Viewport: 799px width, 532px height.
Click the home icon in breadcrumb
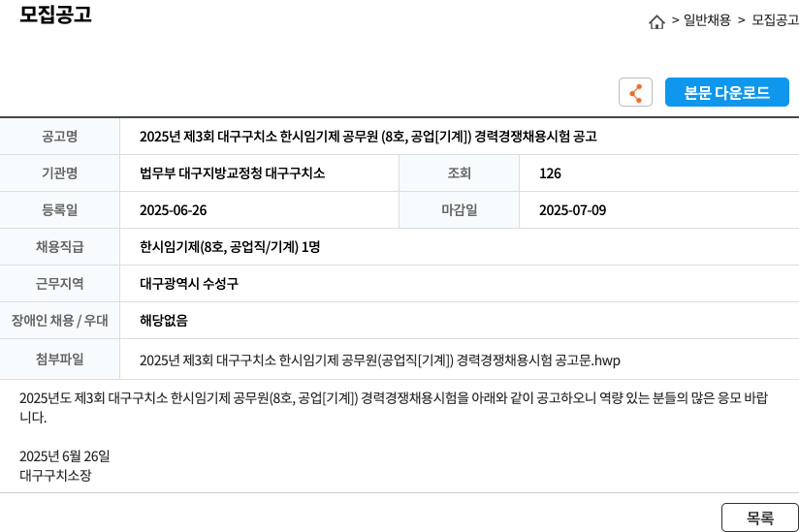656,21
